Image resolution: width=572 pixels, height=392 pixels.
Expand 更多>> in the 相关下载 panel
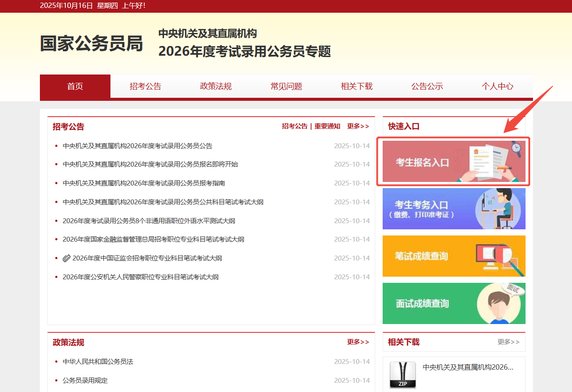[508, 342]
